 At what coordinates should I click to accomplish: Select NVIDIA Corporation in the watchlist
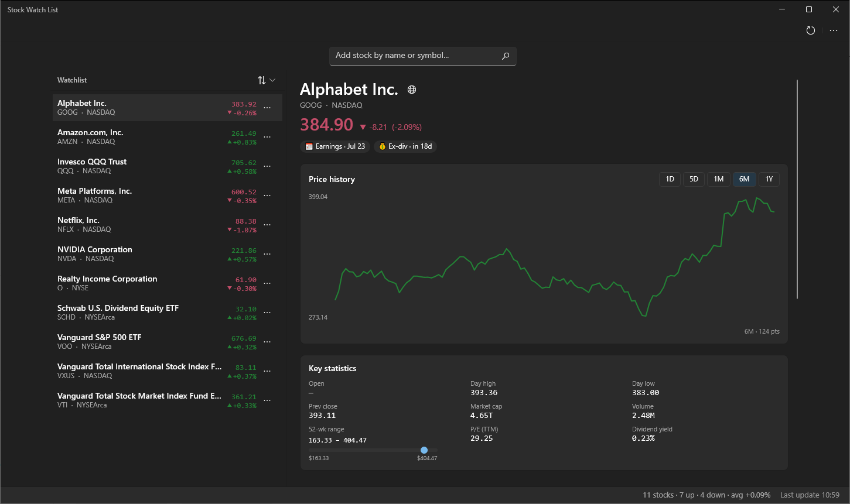tap(168, 254)
